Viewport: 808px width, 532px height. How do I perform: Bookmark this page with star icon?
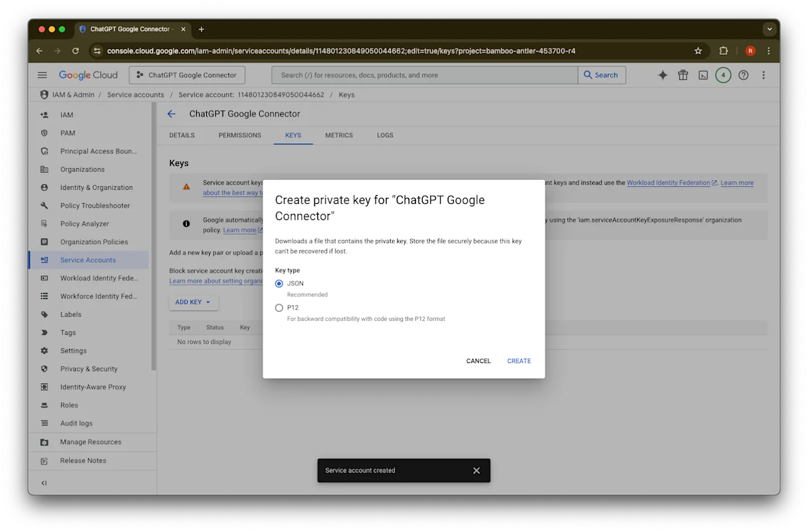click(x=698, y=51)
